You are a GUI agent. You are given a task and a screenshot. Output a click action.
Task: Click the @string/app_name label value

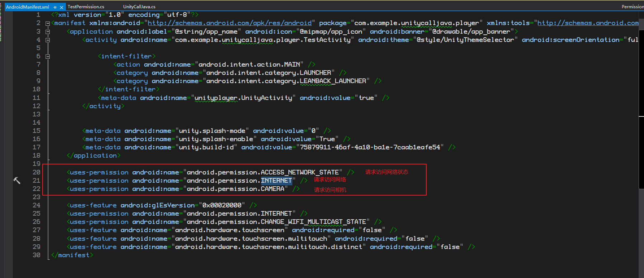pos(206,32)
